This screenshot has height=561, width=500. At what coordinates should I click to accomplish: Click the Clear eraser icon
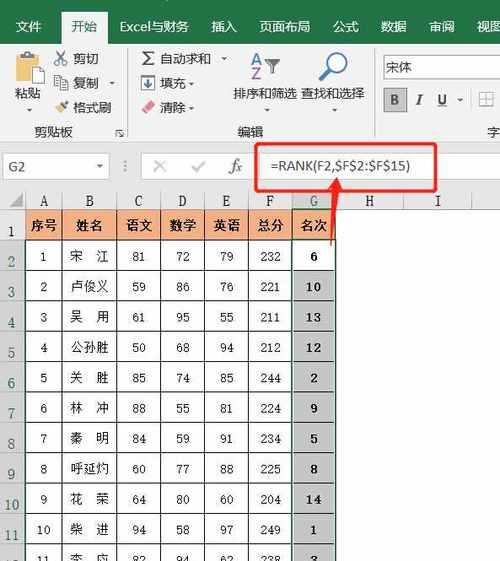148,107
